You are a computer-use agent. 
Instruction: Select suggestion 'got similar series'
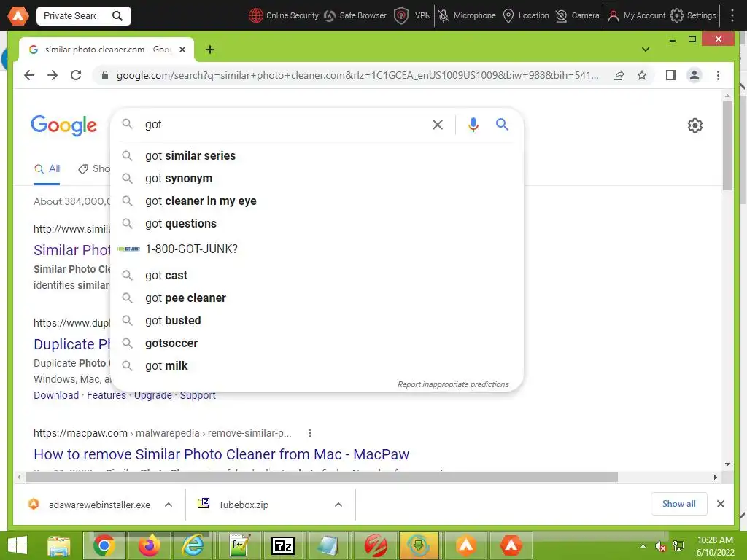[317, 156]
